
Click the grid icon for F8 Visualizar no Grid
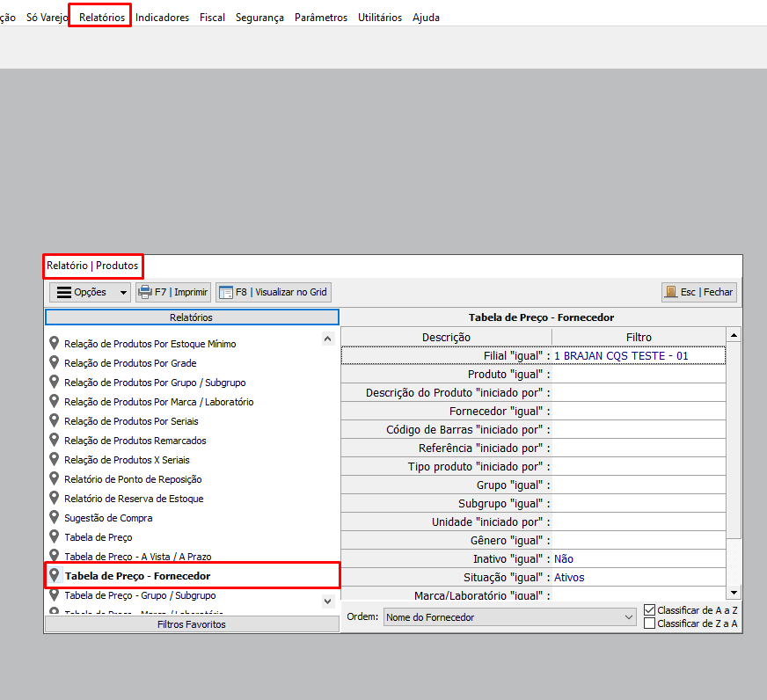tap(226, 292)
